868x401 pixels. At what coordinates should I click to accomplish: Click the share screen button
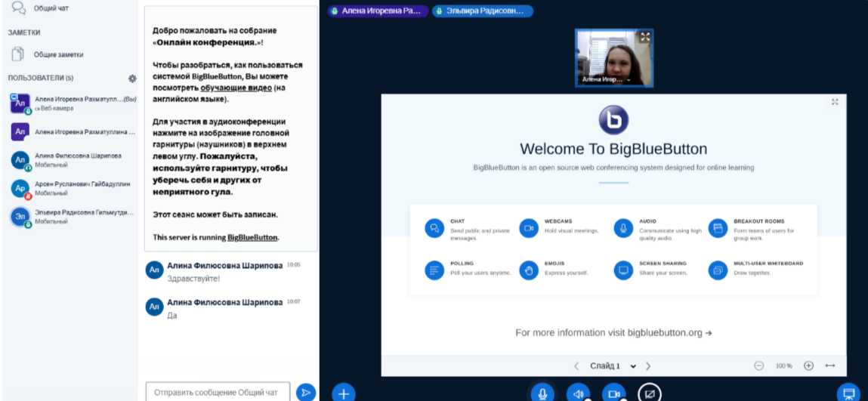pyautogui.click(x=650, y=393)
